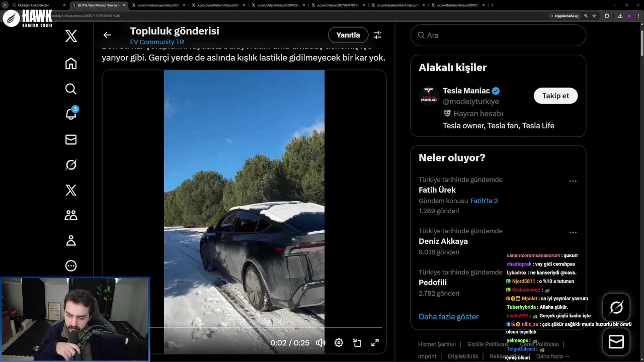Open the Fatih'te 2 topic link
The height and width of the screenshot is (362, 644).
(x=484, y=201)
